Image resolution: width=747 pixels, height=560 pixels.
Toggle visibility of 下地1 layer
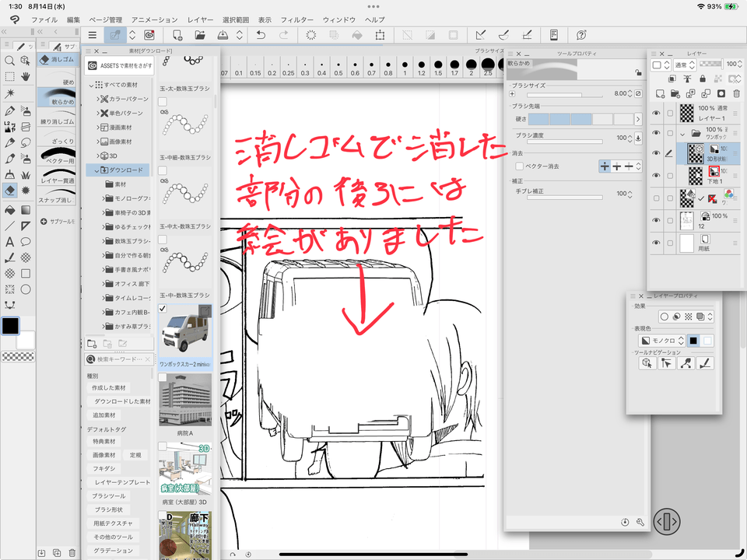tap(656, 175)
